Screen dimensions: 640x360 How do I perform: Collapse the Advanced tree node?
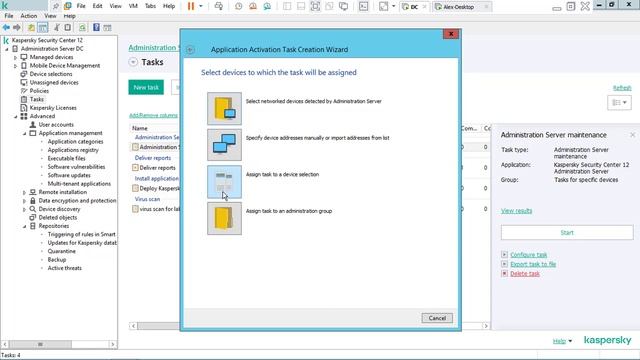16,117
